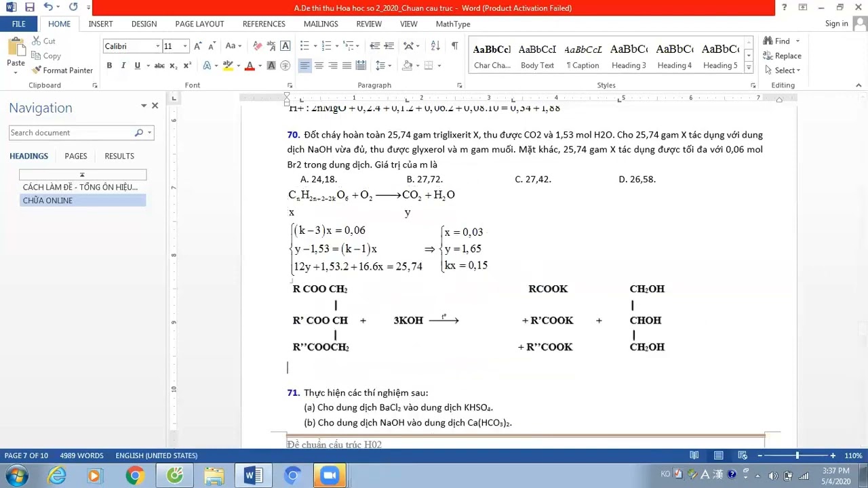Open word count 4989 WORDS

pos(81,455)
